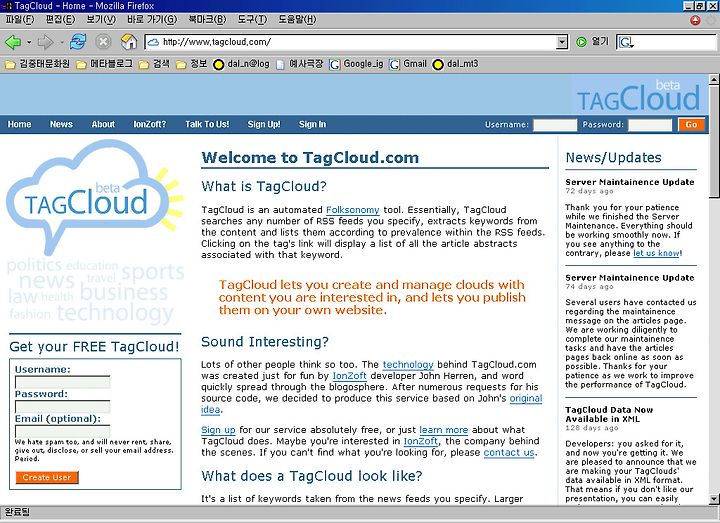
Task: Click the '72 days ago' news timestamp
Action: tap(589, 191)
